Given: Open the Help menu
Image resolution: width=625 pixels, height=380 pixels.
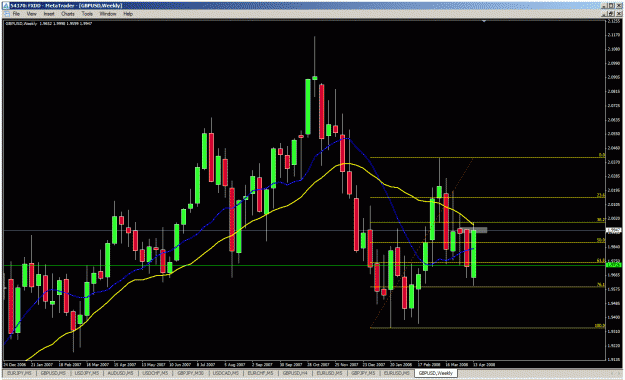Looking at the screenshot, I should [x=128, y=14].
